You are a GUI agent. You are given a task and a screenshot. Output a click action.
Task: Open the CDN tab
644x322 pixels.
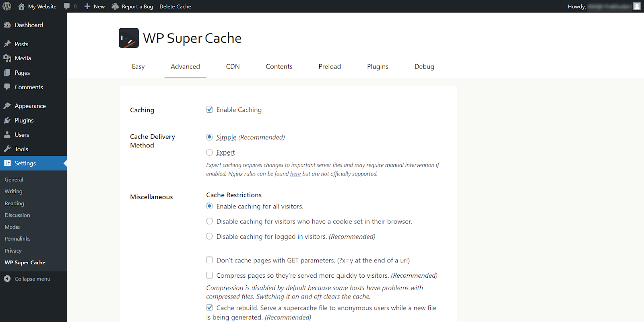pos(233,66)
